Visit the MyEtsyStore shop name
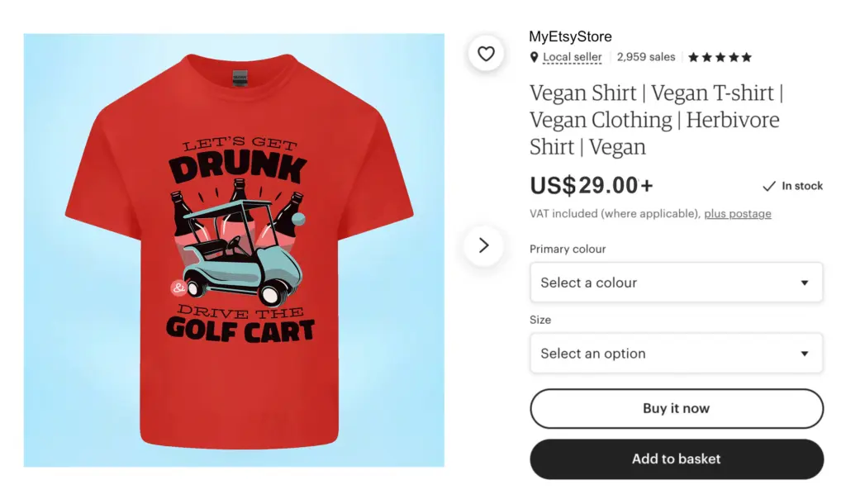This screenshot has width=846, height=504. [x=570, y=36]
